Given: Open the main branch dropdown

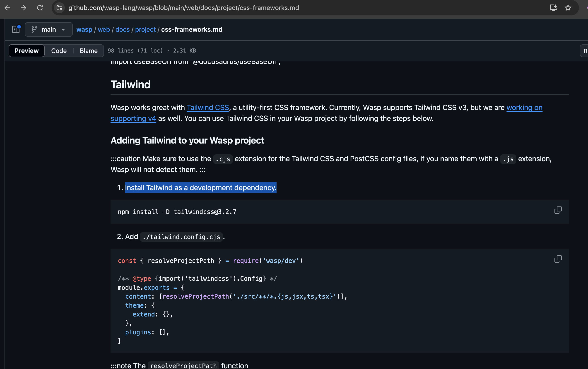Looking at the screenshot, I should click(49, 29).
